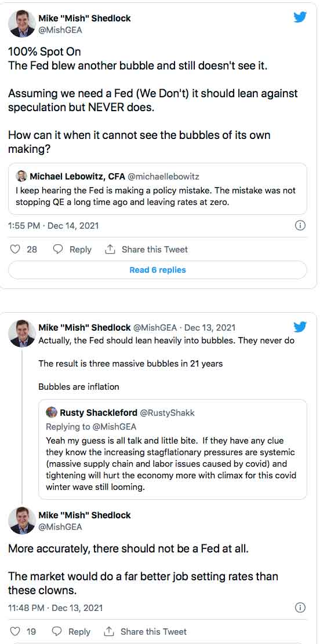Click info icon beside 11:48 PM timestamp
This screenshot has width=320, height=644.
click(301, 608)
